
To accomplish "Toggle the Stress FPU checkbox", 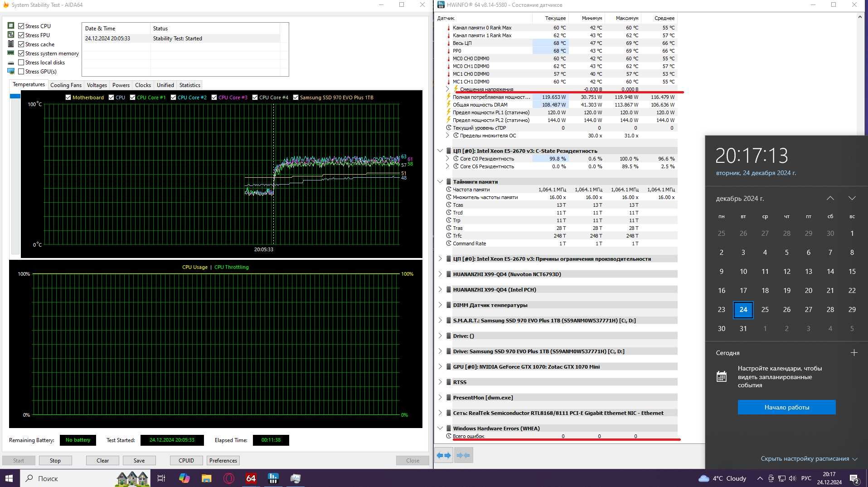I will point(21,35).
